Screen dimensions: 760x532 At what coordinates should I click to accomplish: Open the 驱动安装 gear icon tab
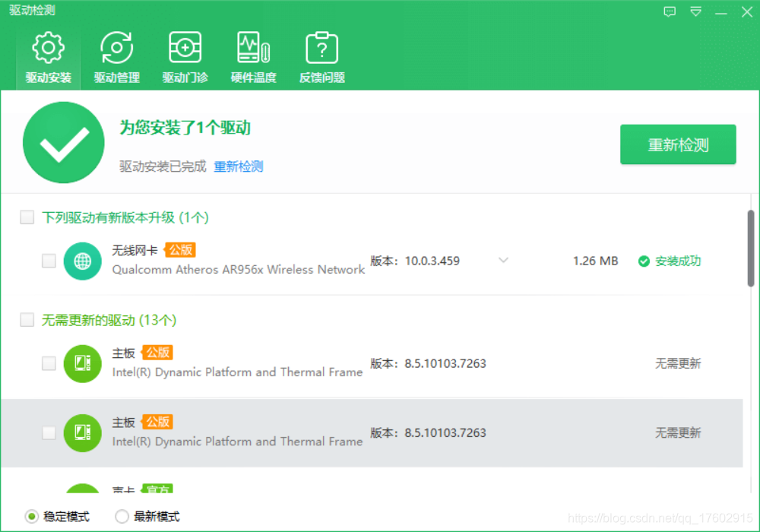[x=48, y=57]
